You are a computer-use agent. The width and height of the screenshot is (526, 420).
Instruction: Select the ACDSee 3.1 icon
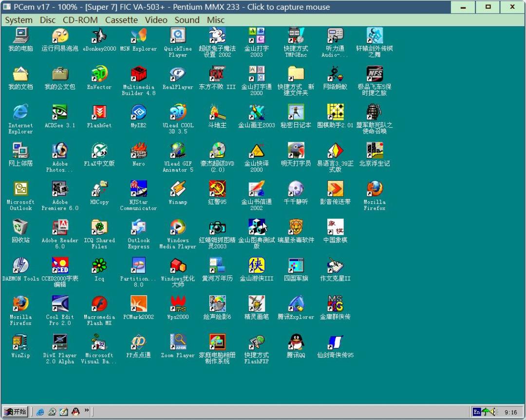(x=60, y=116)
